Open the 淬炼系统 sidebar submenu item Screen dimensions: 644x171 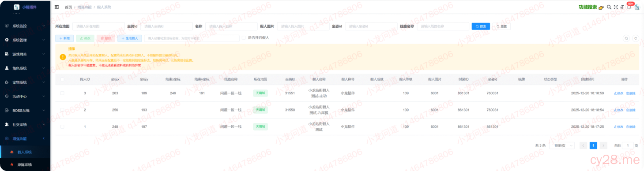pyautogui.click(x=25, y=165)
